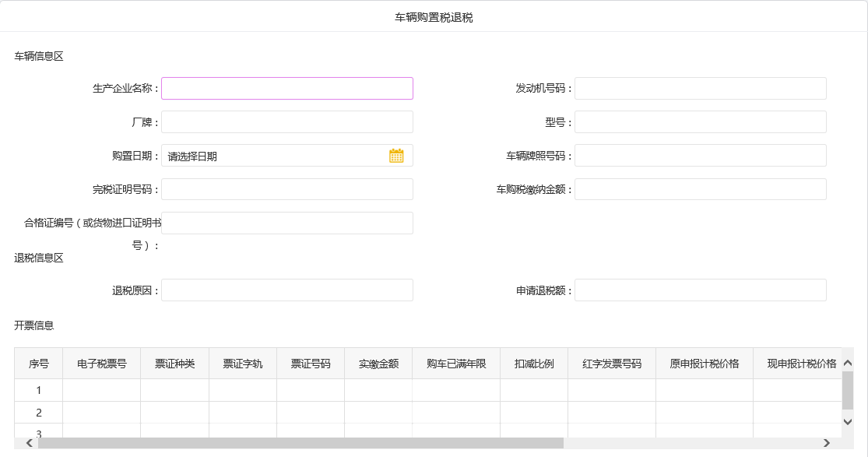
Task: Click the 车辆牌照号码 input box
Action: (x=700, y=156)
